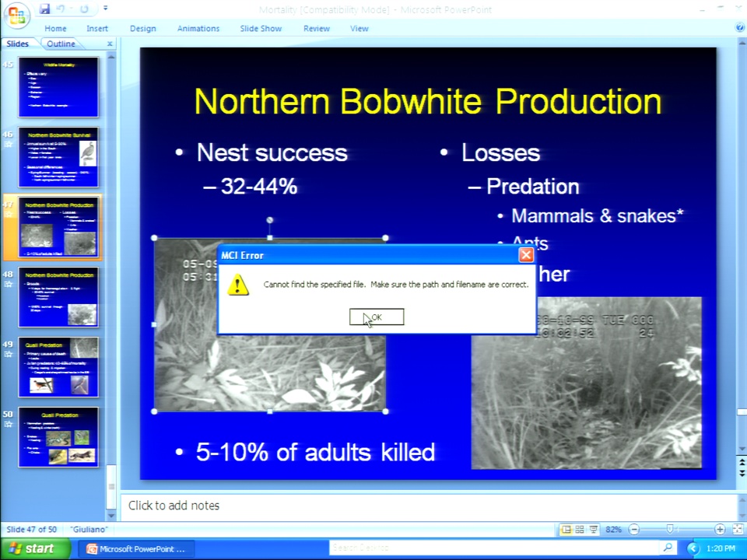
Task: Open Customize Quick Access Toolbar dropdown
Action: pos(105,9)
